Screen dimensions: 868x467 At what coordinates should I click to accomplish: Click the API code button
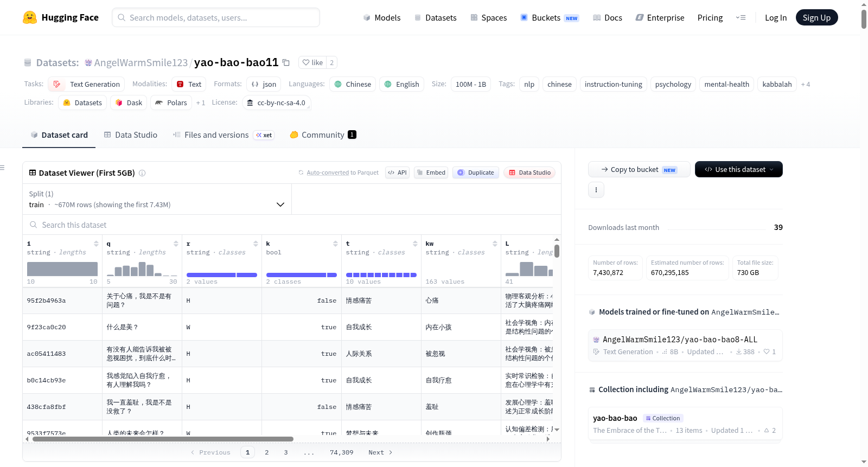point(397,172)
